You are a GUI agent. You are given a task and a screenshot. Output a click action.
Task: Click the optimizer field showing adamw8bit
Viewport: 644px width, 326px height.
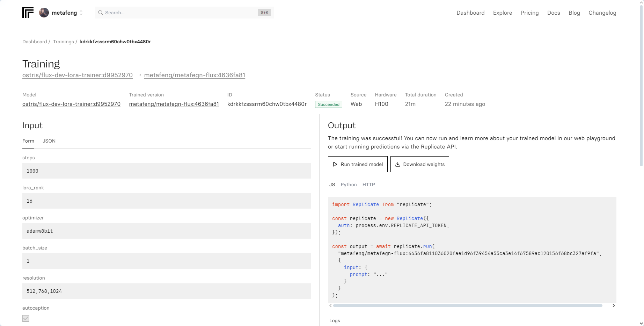coord(167,231)
